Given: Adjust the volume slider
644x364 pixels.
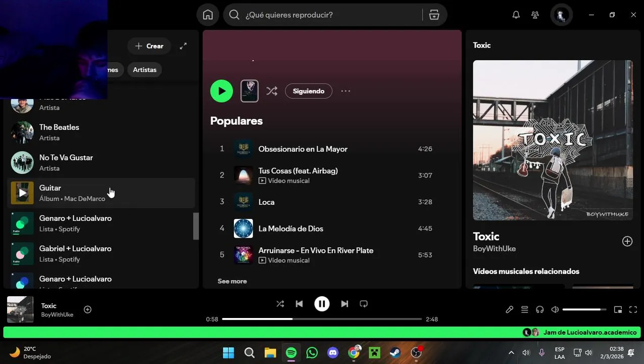Looking at the screenshot, I should point(584,309).
